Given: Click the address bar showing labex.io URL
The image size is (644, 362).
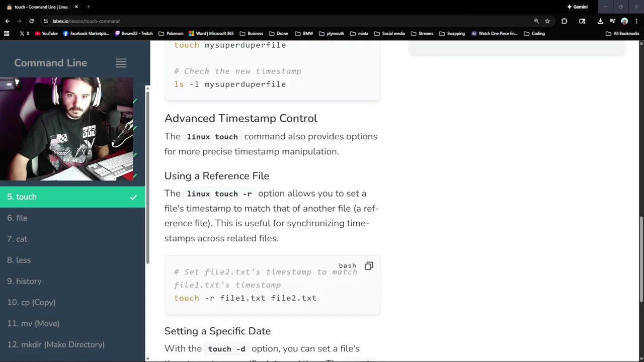Looking at the screenshot, I should coord(252,21).
